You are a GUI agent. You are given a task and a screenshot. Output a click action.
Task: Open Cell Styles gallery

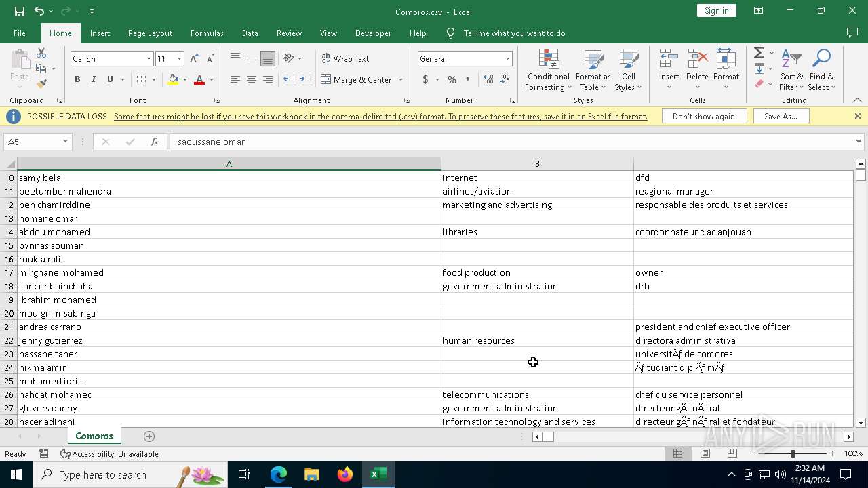click(x=629, y=70)
